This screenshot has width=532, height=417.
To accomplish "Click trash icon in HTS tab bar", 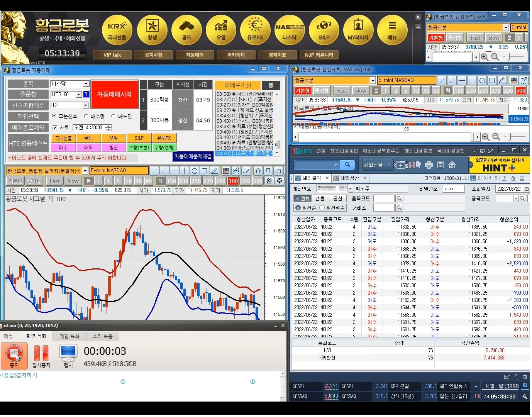I will click(513, 178).
